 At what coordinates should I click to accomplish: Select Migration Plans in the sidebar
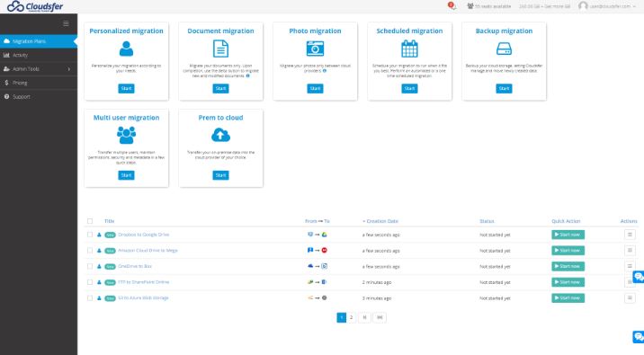pos(39,41)
